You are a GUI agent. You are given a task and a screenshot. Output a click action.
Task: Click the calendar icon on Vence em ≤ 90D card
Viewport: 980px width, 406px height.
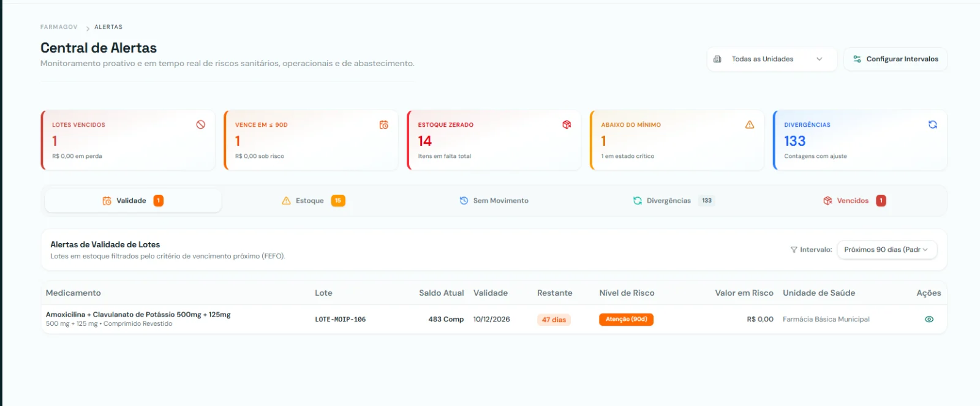click(384, 124)
